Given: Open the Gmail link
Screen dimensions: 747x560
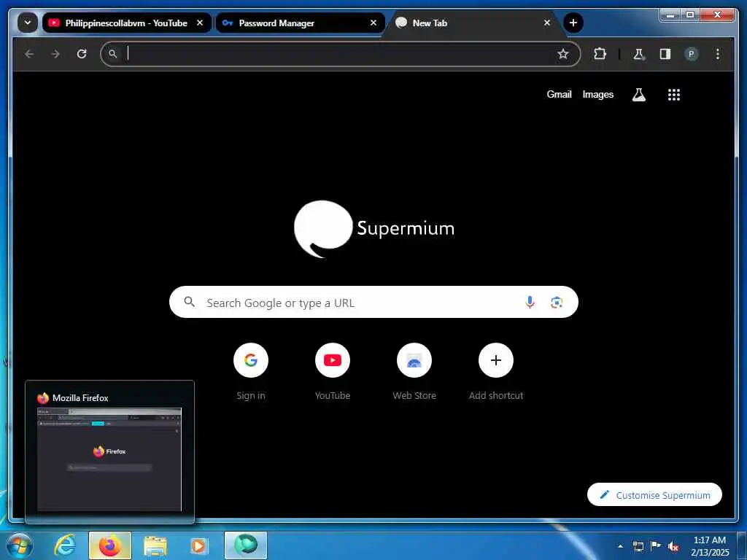Looking at the screenshot, I should [559, 94].
